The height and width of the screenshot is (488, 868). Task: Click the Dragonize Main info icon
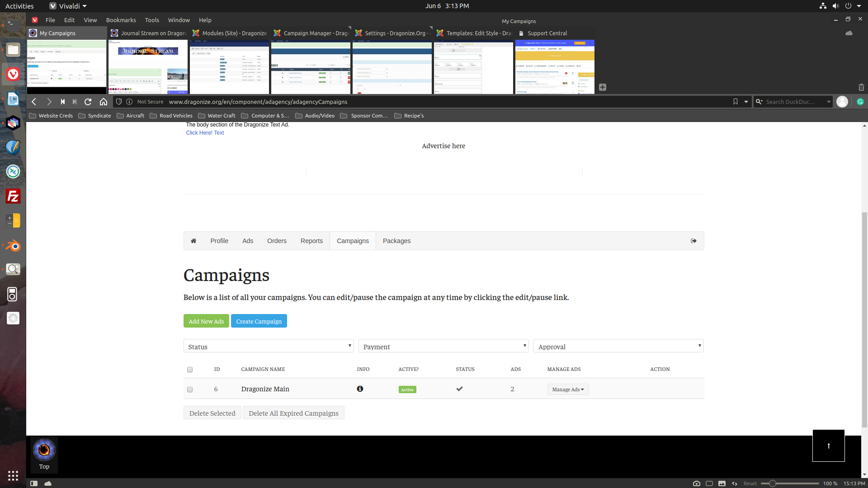point(360,389)
